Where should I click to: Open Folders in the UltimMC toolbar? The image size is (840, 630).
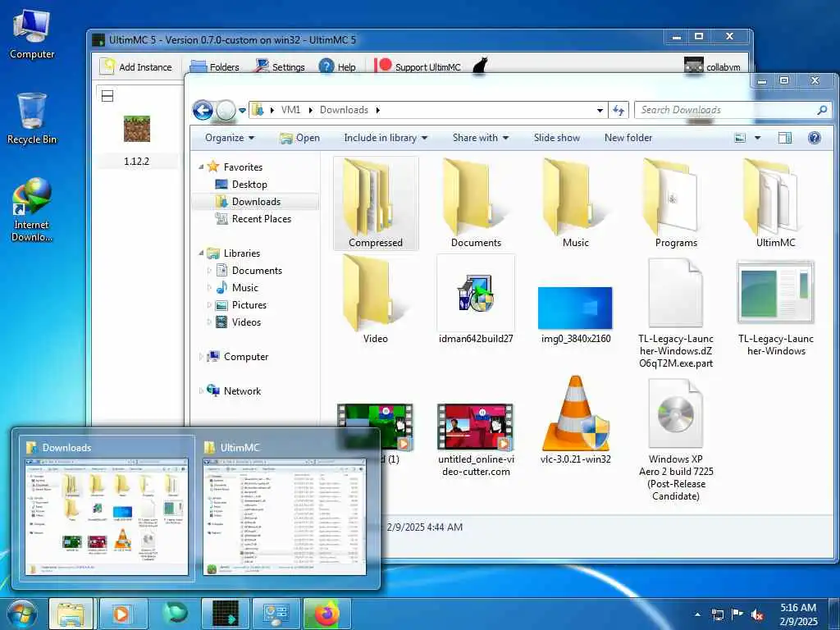(x=215, y=67)
